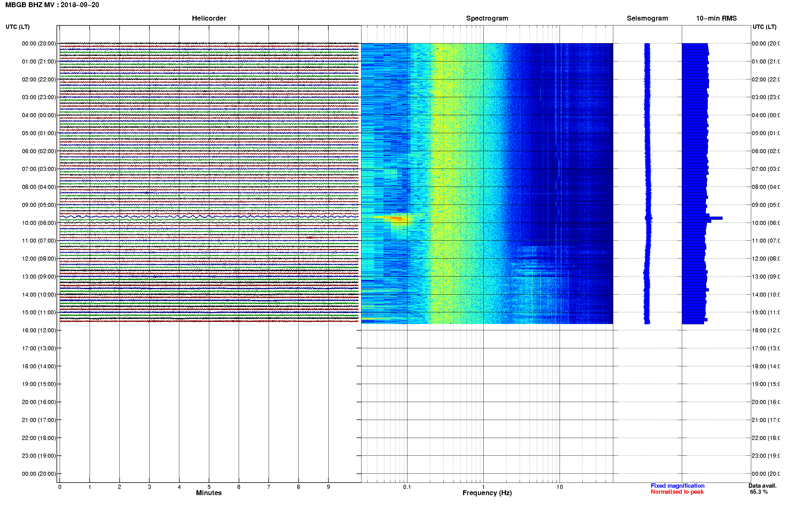Select the left '20:00 (16:00)' time label
This screenshot has height=508, width=812.
tap(39, 402)
